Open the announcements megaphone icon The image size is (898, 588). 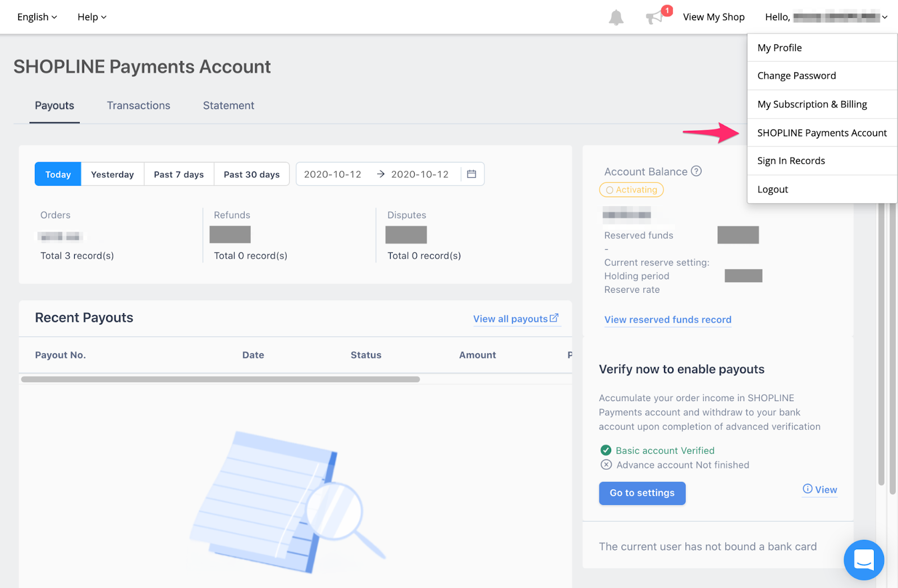[655, 17]
